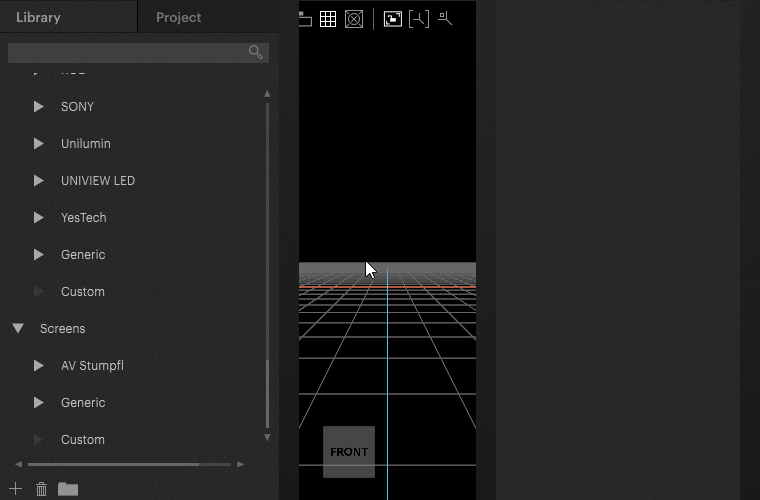The height and width of the screenshot is (500, 760).
Task: Click the FRONT view cube face
Action: [x=349, y=452]
